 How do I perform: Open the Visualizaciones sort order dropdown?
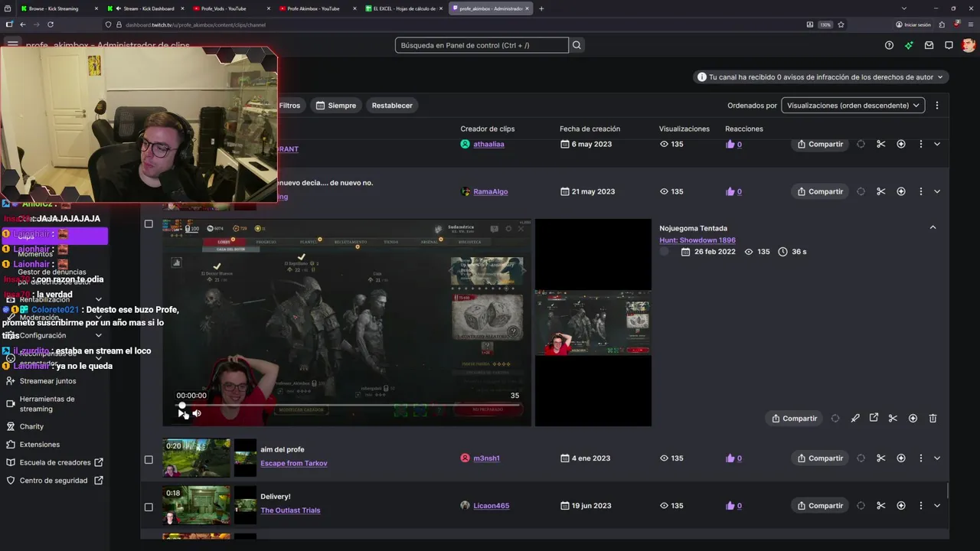click(x=853, y=106)
